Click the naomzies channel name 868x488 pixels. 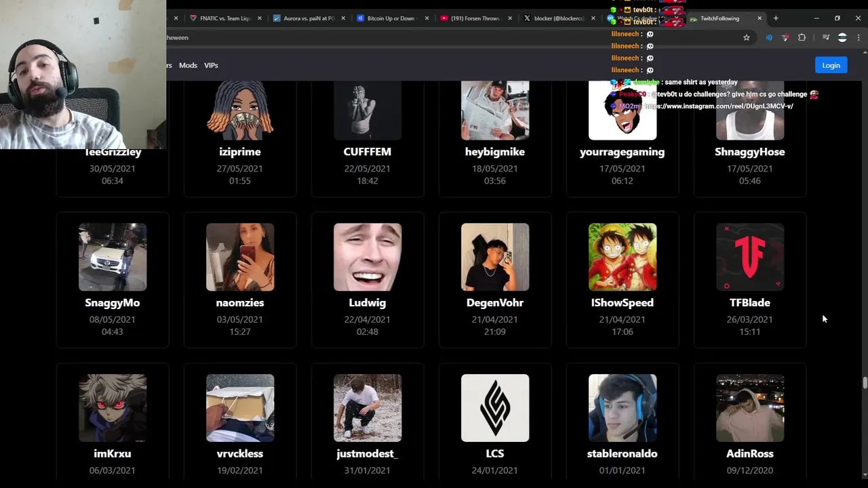point(240,303)
